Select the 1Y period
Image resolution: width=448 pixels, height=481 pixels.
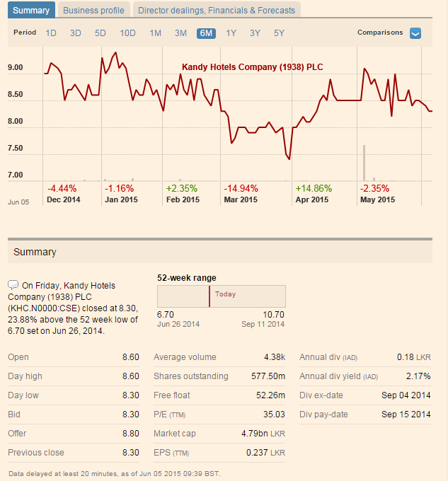(x=231, y=33)
